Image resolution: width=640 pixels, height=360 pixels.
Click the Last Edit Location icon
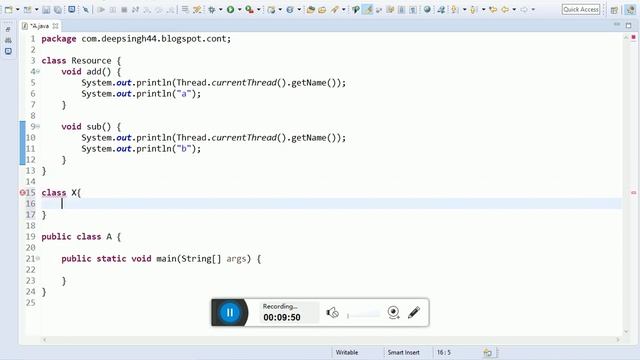493,9
